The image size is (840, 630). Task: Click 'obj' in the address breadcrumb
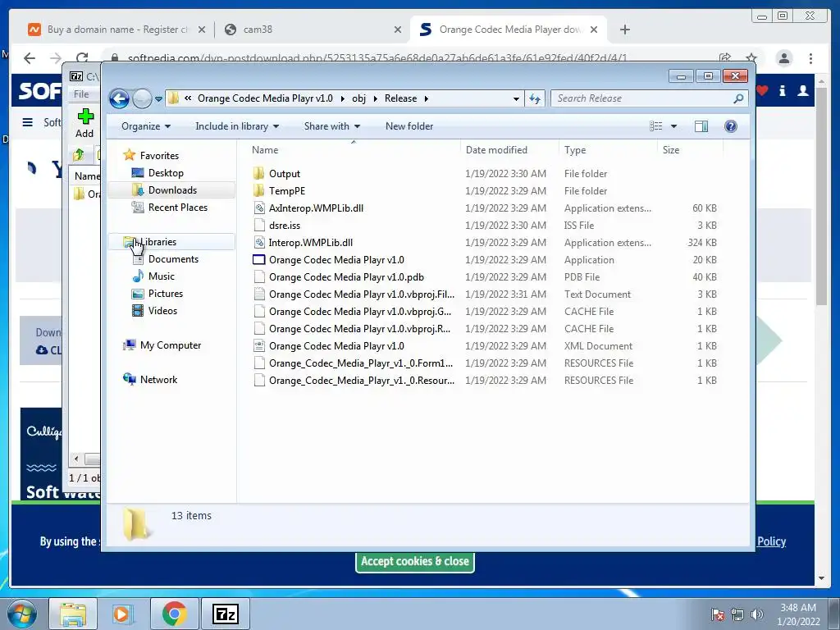[359, 98]
